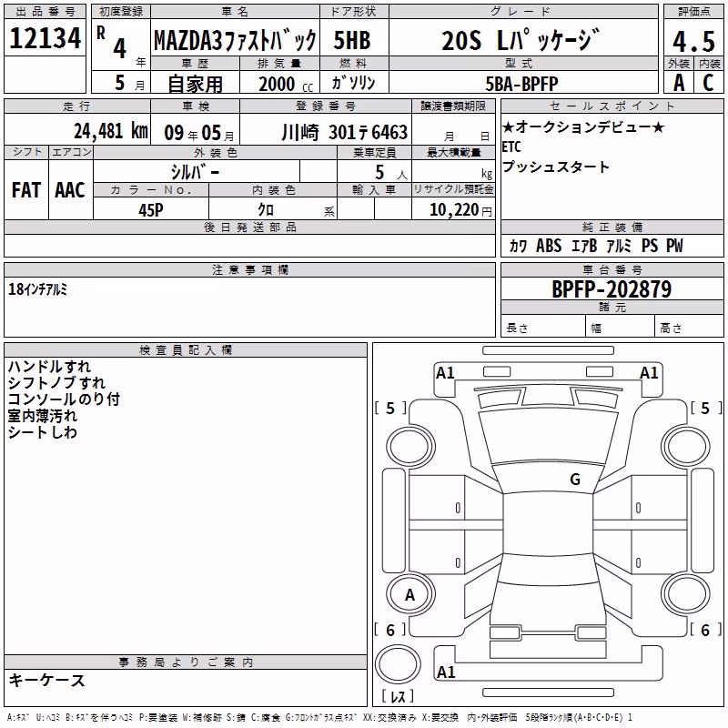
Task: Select A1 mark on the rear bumper
Action: click(x=446, y=672)
